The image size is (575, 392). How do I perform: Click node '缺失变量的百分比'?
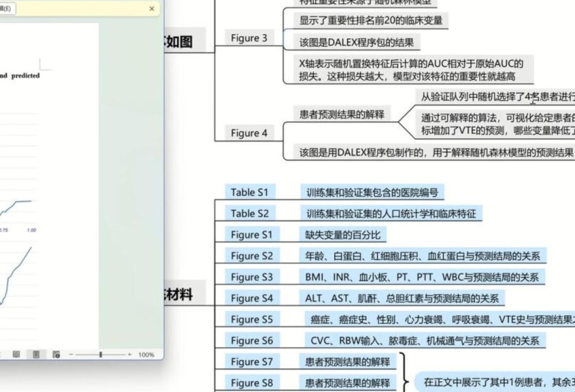pyautogui.click(x=343, y=235)
